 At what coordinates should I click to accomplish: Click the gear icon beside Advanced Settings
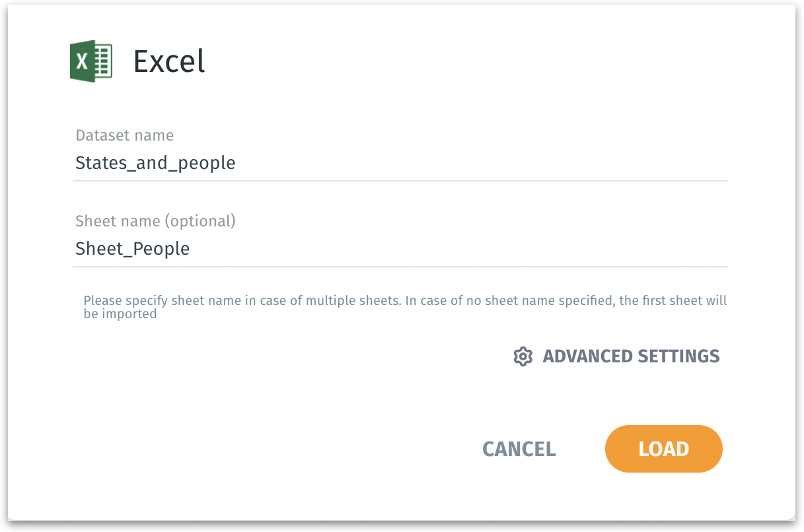(x=523, y=356)
